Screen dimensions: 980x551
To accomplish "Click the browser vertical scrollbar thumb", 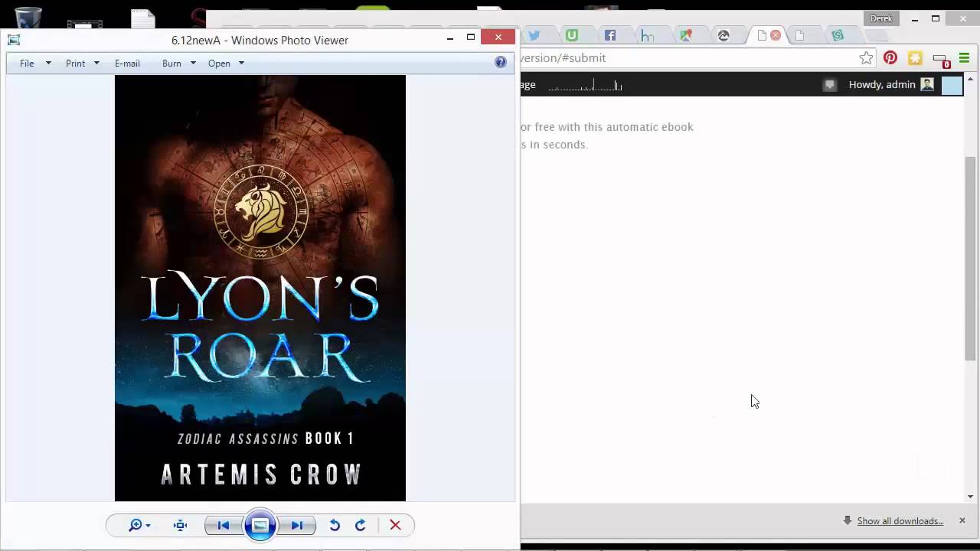I will 971,257.
